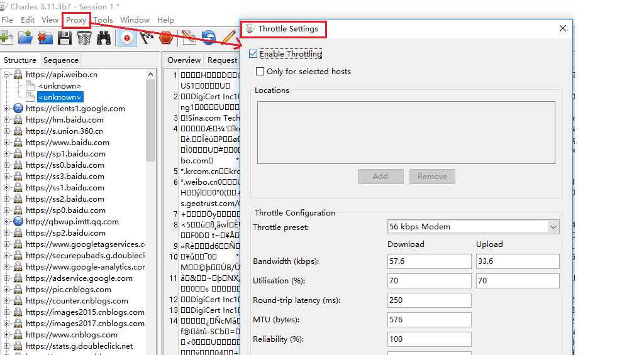This screenshot has height=355, width=644.
Task: Close the Throttle Settings dialog
Action: pos(563,28)
